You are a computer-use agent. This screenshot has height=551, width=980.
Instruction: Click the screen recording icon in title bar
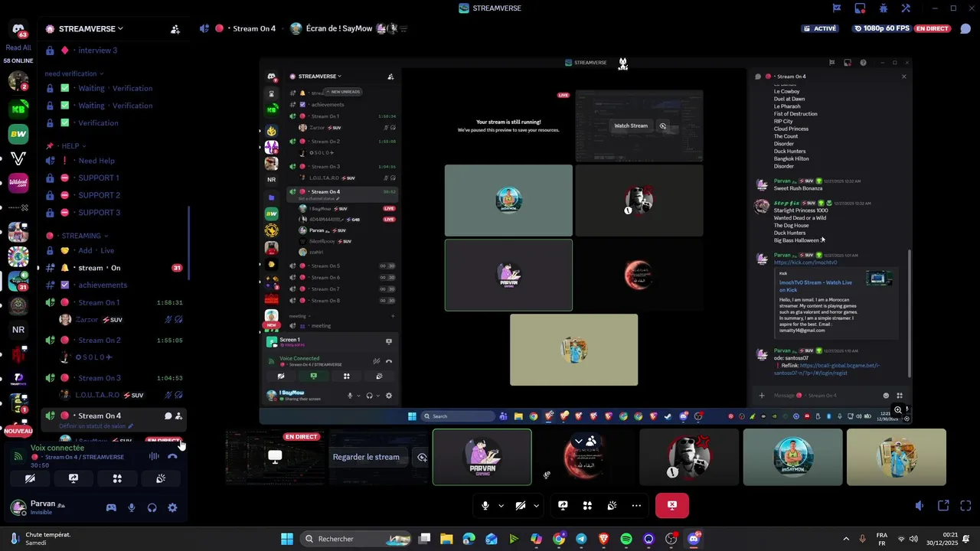pyautogui.click(x=860, y=8)
